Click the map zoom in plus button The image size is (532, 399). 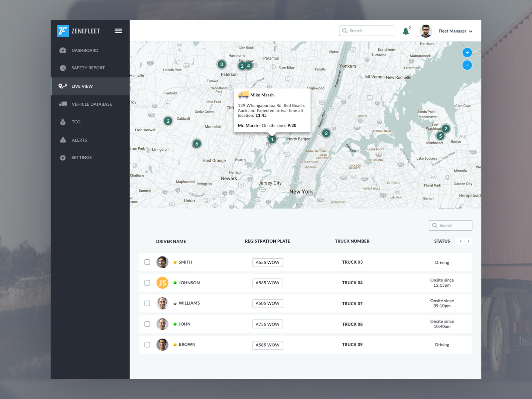tap(467, 52)
